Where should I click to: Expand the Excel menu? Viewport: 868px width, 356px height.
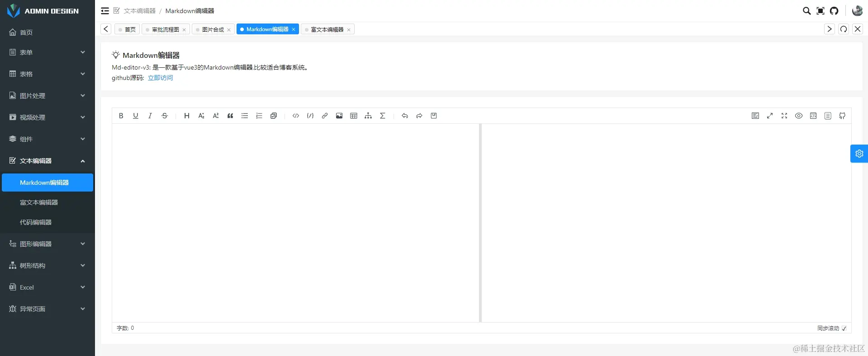click(x=47, y=287)
